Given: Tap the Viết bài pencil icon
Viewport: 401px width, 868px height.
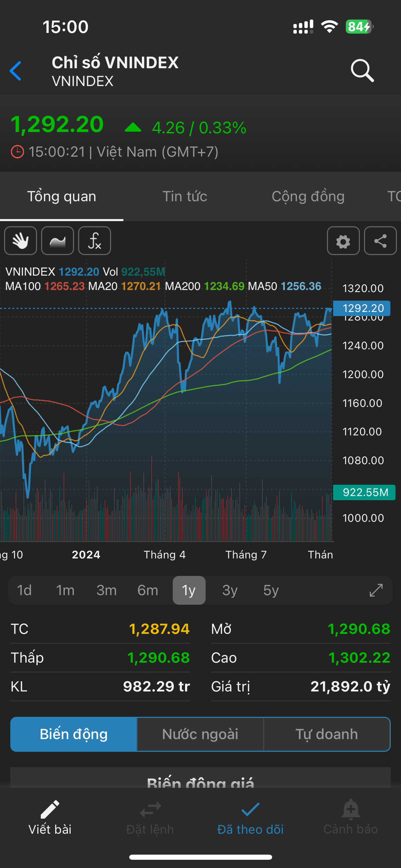Looking at the screenshot, I should pos(50,810).
